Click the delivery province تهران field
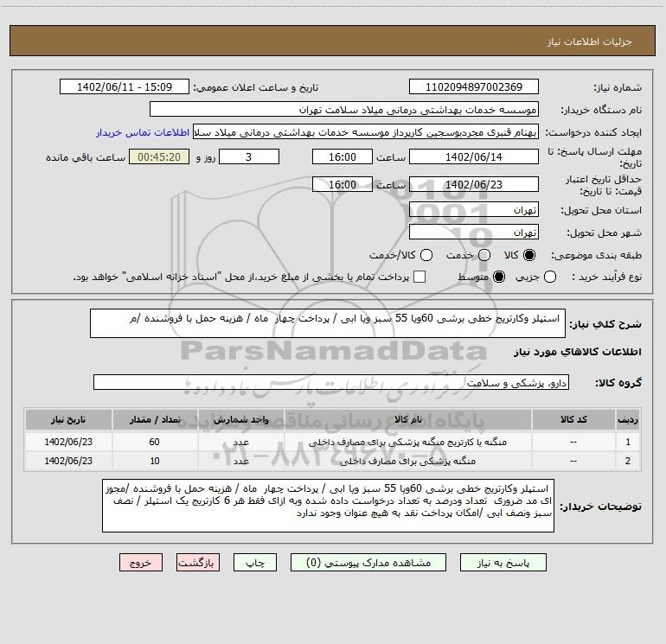The image size is (666, 644). [474, 210]
